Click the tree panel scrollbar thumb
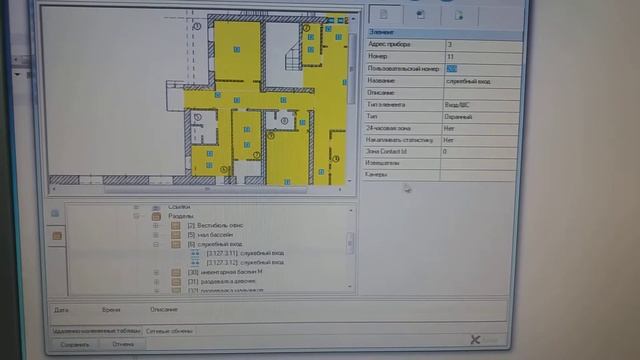This screenshot has height=360, width=640. [x=350, y=243]
